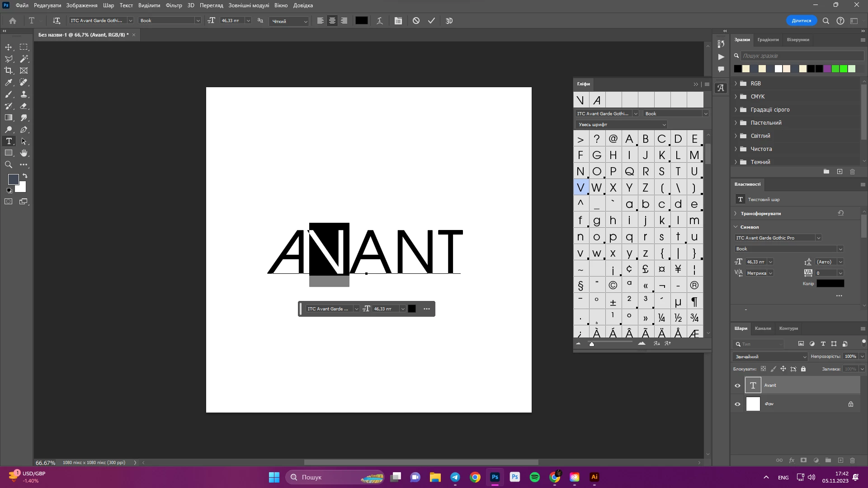Commit text edits with the checkmark icon
868x488 pixels.
coord(431,21)
